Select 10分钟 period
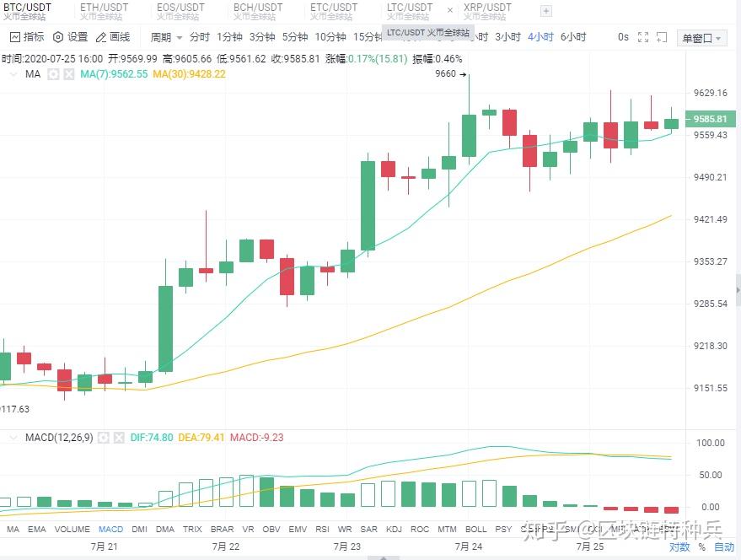Viewport: 741px width, 560px height. click(x=330, y=37)
